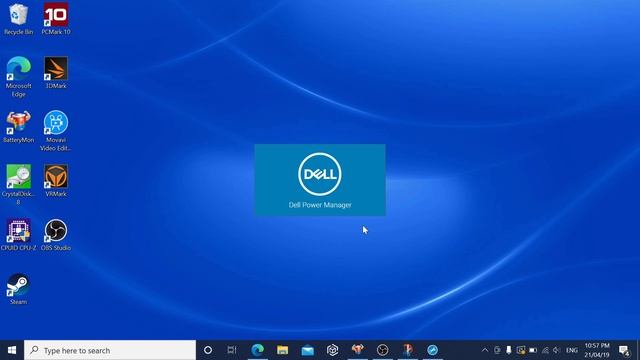Open the clock showing 10:57 PM
640x360 pixels.
597,350
